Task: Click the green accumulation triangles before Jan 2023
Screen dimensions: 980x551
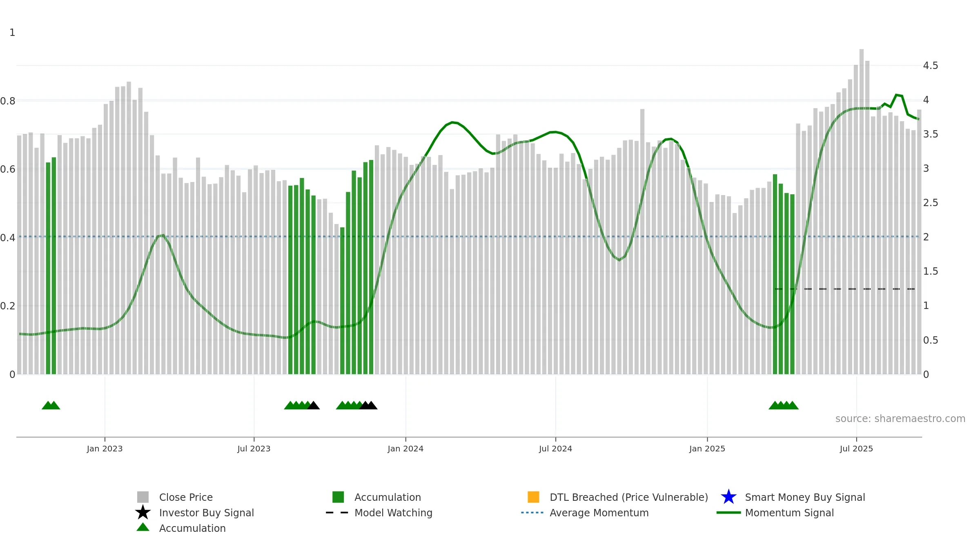Action: tap(51, 405)
